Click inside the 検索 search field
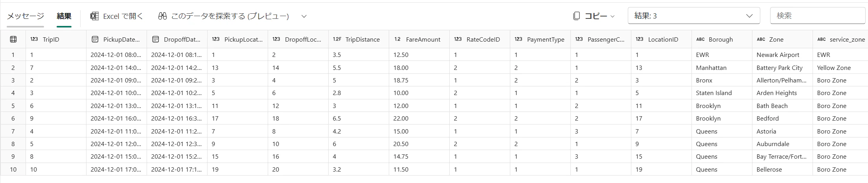The height and width of the screenshot is (183, 868). pyautogui.click(x=817, y=16)
